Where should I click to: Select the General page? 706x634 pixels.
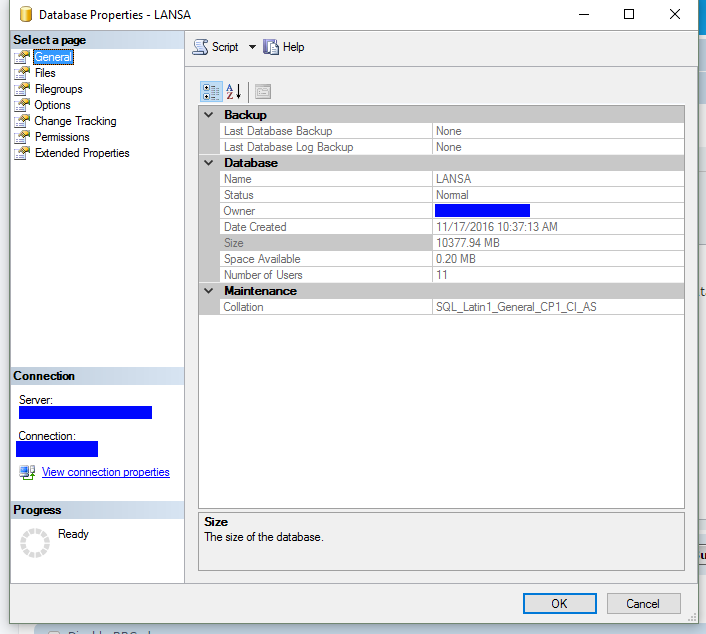53,57
